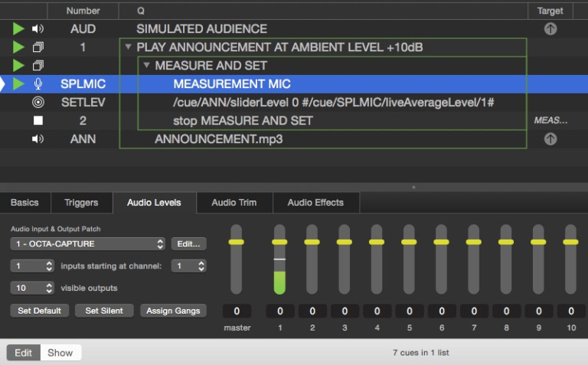Click the Set Silent button
The image size is (588, 365).
[104, 311]
